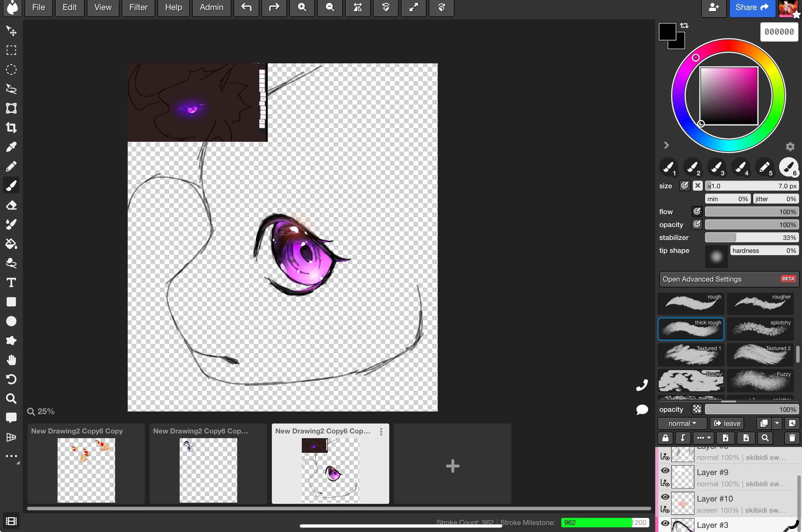Screen dimensions: 802x532
Task: Open the New Drawing2 Copy6 Copy canvas thumbnail
Action: coord(86,470)
